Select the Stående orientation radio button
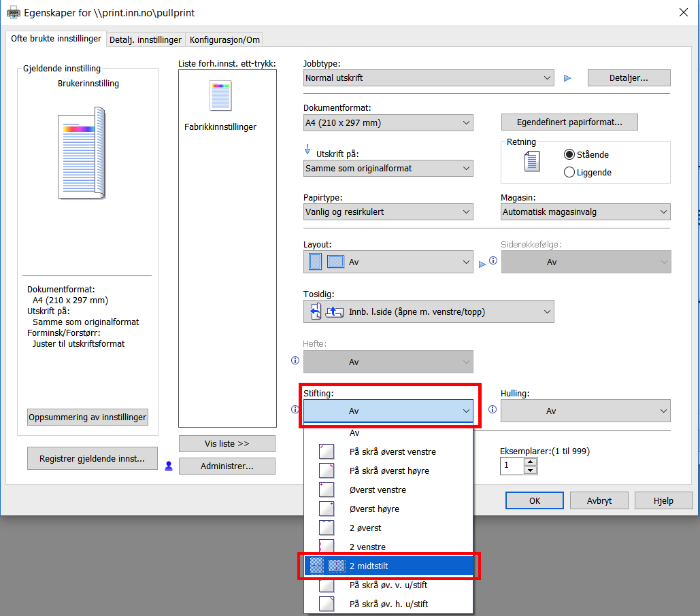 tap(569, 154)
